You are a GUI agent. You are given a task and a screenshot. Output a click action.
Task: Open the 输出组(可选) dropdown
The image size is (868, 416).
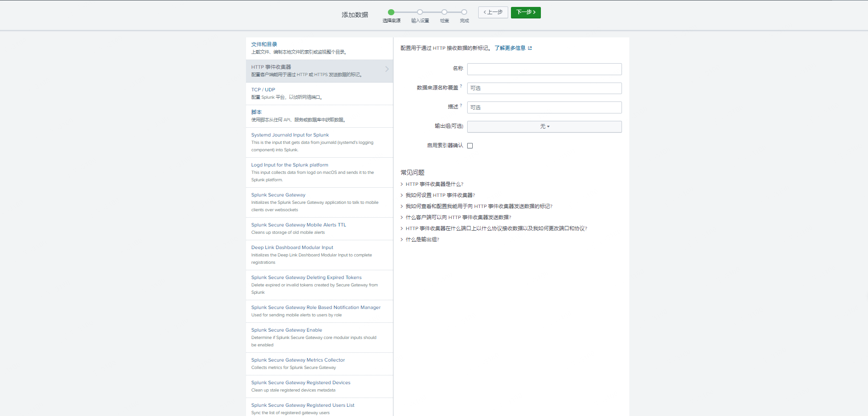(x=544, y=126)
